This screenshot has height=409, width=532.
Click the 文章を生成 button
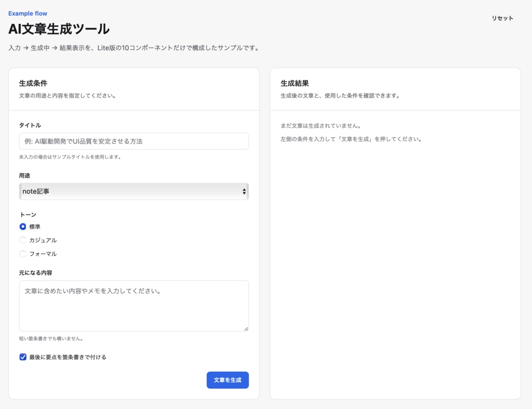click(228, 380)
